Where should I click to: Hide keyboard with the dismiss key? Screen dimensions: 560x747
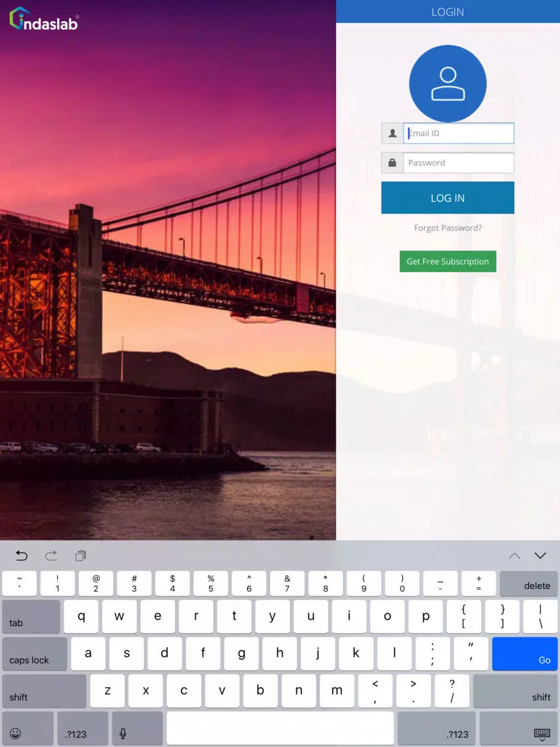(519, 729)
